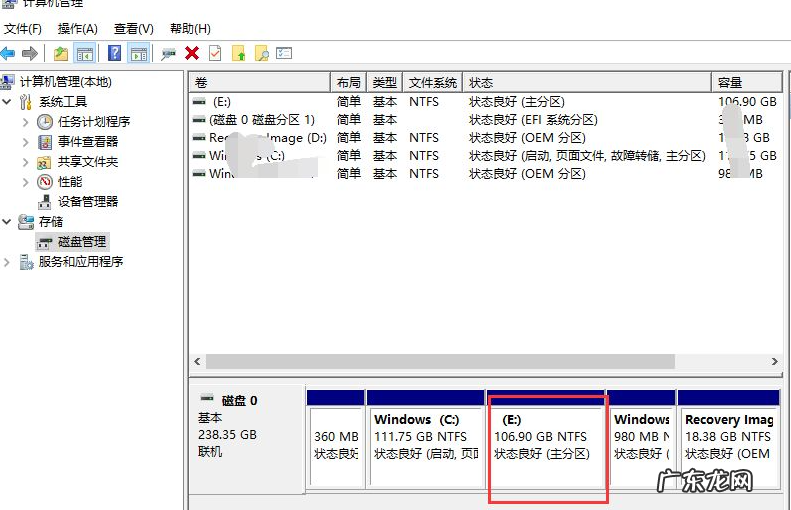Click the yellow folder with green arrow icon
The image size is (791, 510).
pos(238,53)
